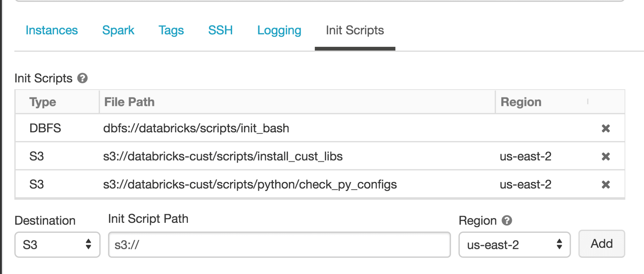
Task: Open the Destination S3 dropdown
Action: pos(57,245)
